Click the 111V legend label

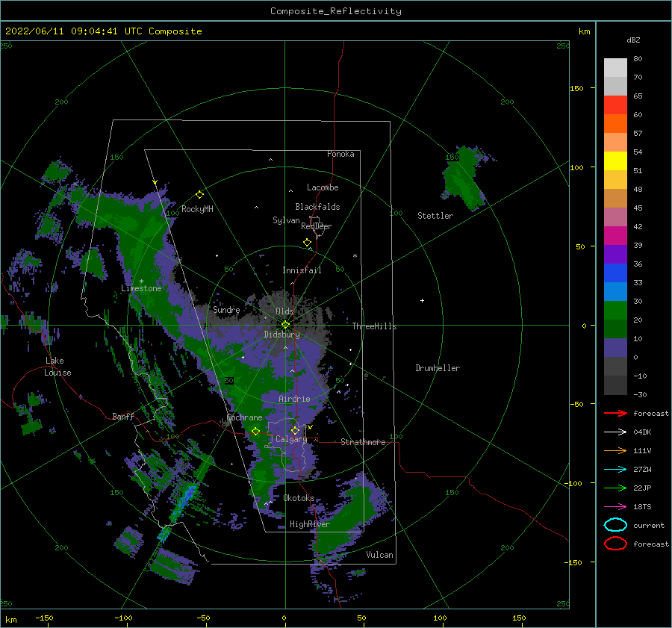(x=642, y=450)
